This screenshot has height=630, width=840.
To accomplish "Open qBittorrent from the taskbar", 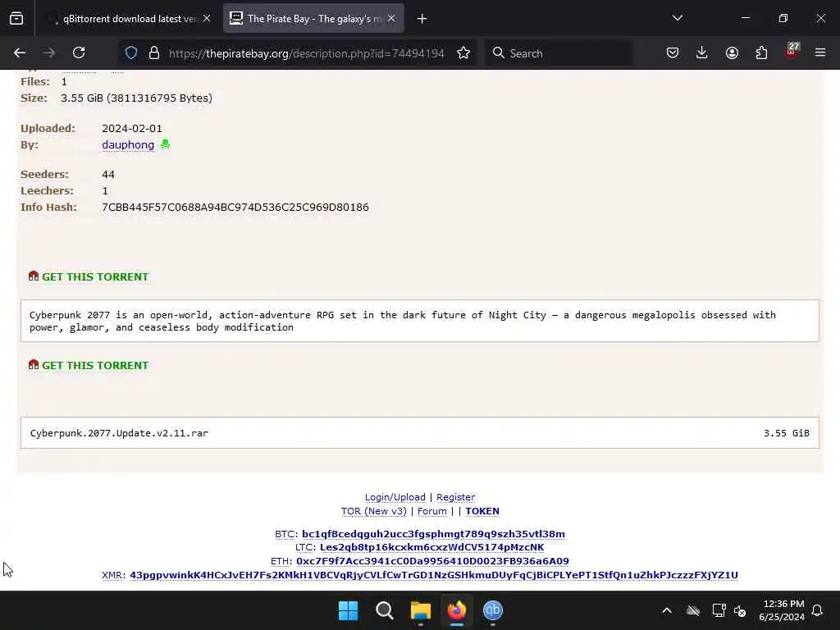I will point(493,610).
